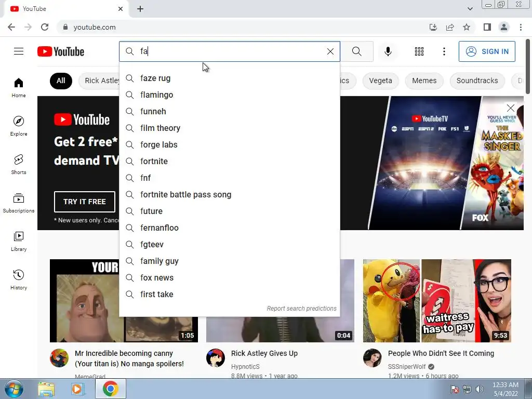Click the taskbar volume speaker icon
Image resolution: width=532 pixels, height=399 pixels.
point(479,389)
